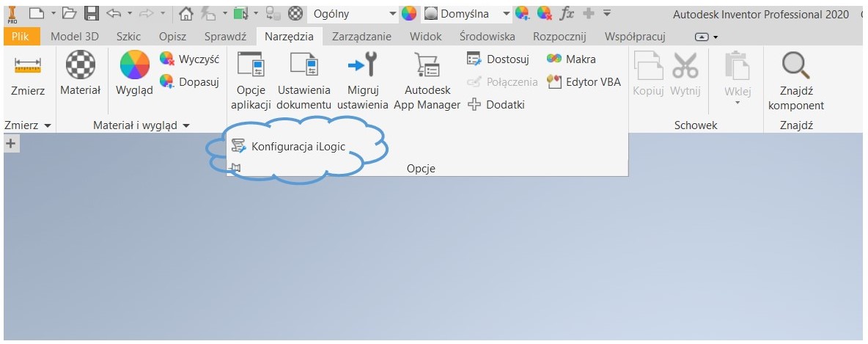Image resolution: width=868 pixels, height=344 pixels.
Task: Switch to the Zarządzanie tab
Action: coord(361,37)
